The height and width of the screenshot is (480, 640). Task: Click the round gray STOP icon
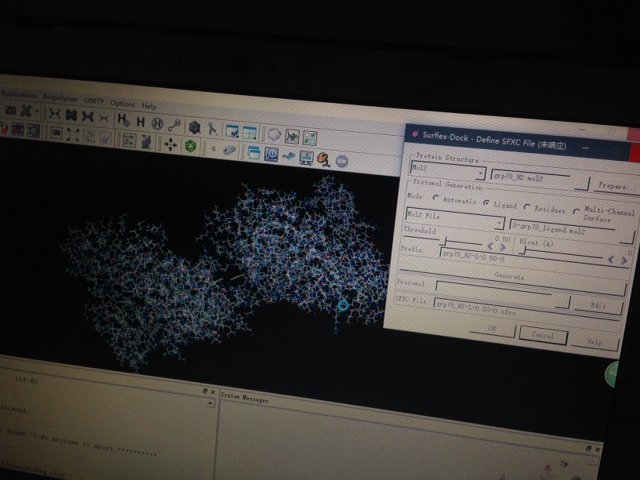pos(342,161)
